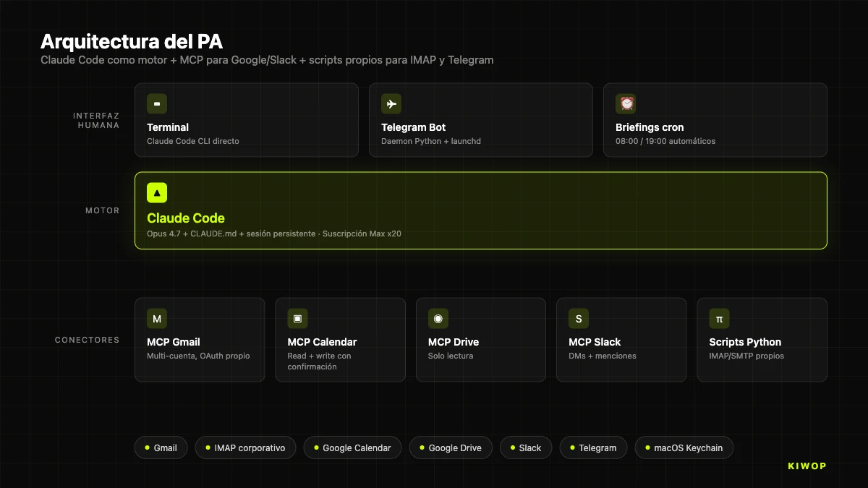Select the Terminal icon
Viewport: 868px width, 488px height.
tap(157, 103)
